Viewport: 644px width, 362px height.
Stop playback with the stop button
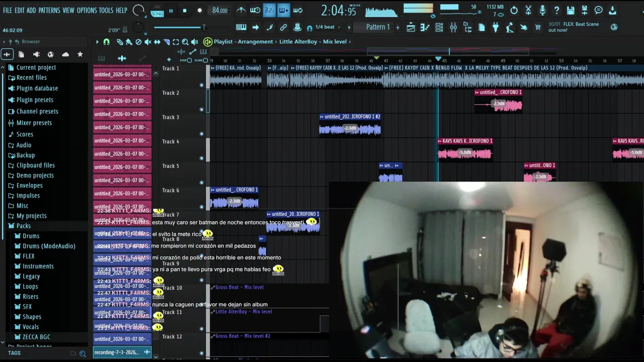click(185, 11)
